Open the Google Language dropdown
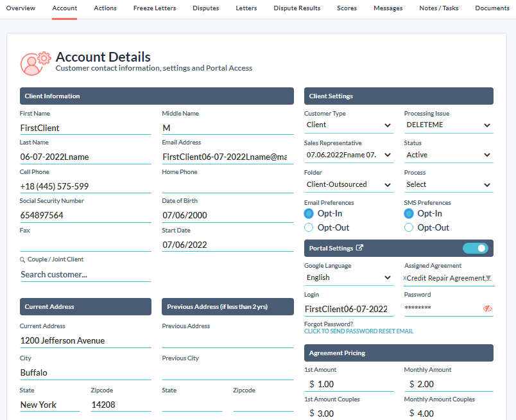516x420 pixels. 349,277
